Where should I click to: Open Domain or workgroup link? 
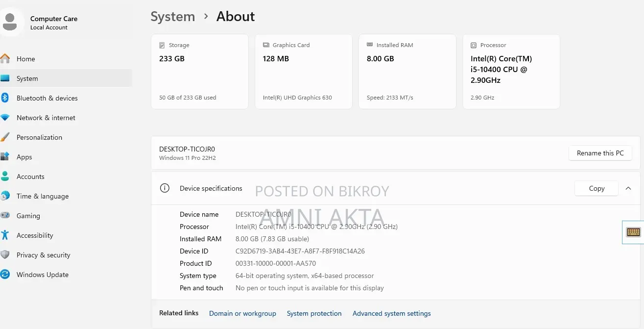click(242, 313)
